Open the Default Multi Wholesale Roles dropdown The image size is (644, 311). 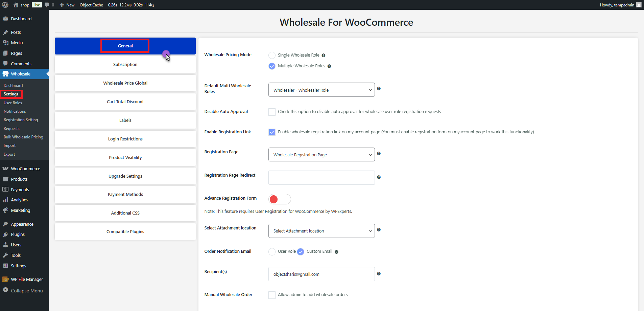[321, 90]
